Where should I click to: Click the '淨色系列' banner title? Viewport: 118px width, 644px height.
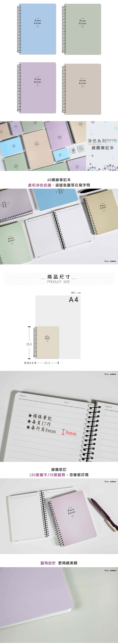[97, 141]
